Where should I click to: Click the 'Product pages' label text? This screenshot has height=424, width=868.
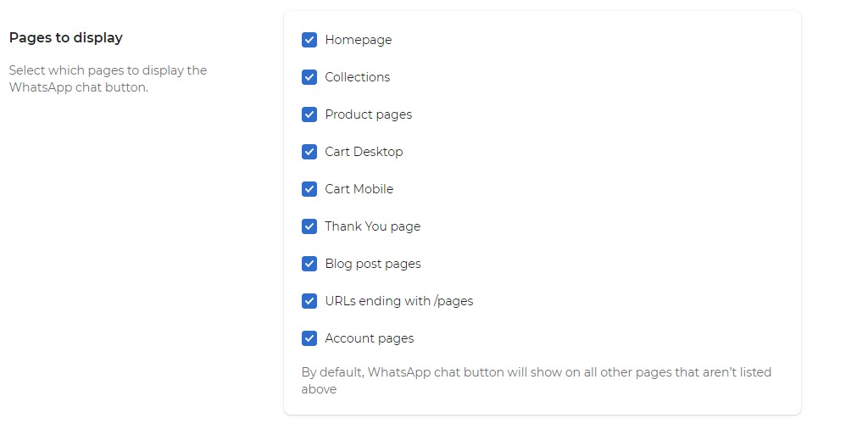(368, 114)
